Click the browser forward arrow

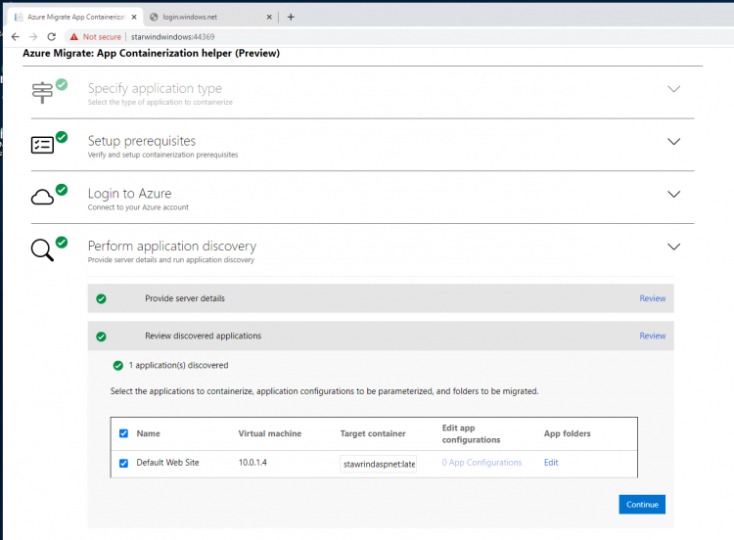(33, 36)
